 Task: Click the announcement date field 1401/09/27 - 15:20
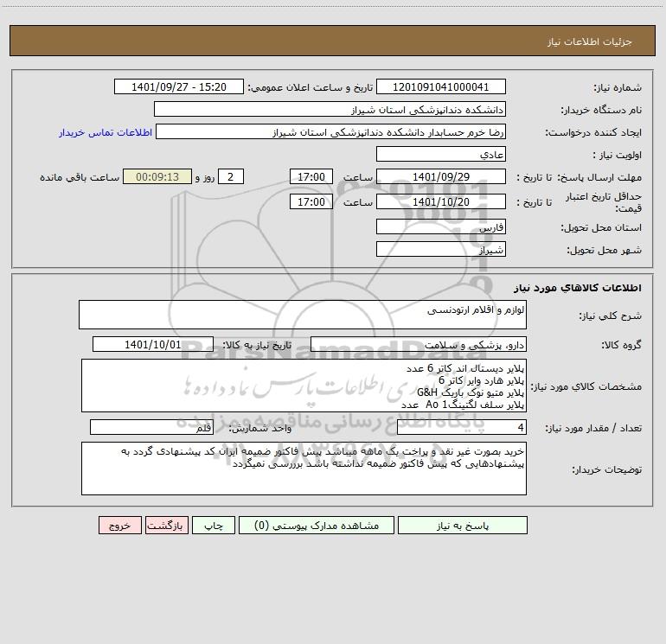(x=179, y=86)
